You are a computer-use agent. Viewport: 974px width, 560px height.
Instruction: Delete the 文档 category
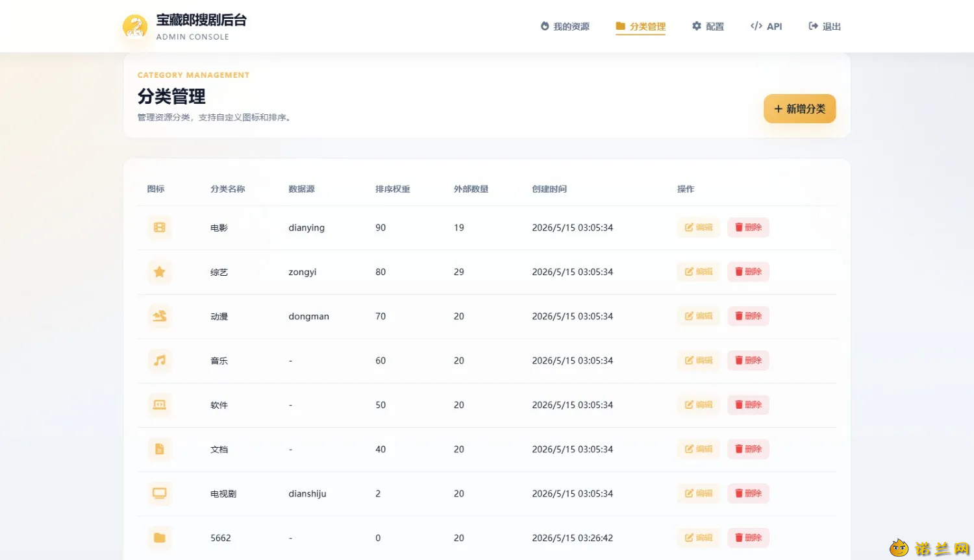tap(748, 449)
